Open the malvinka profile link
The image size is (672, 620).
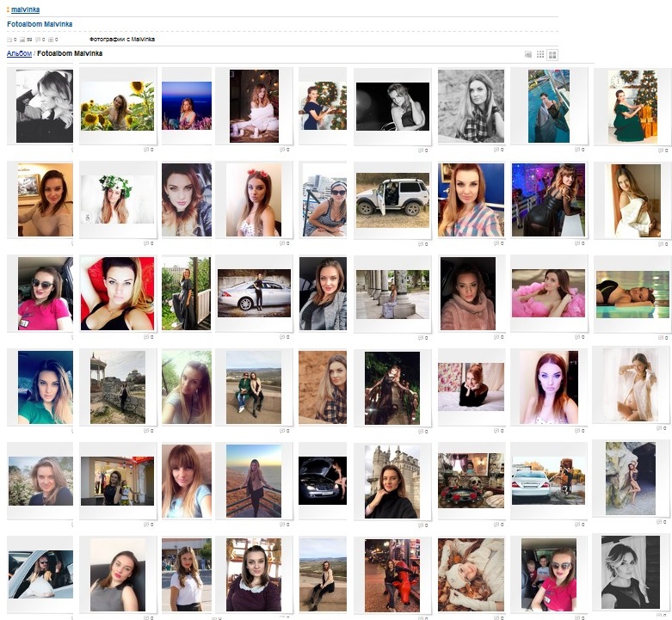25,9
